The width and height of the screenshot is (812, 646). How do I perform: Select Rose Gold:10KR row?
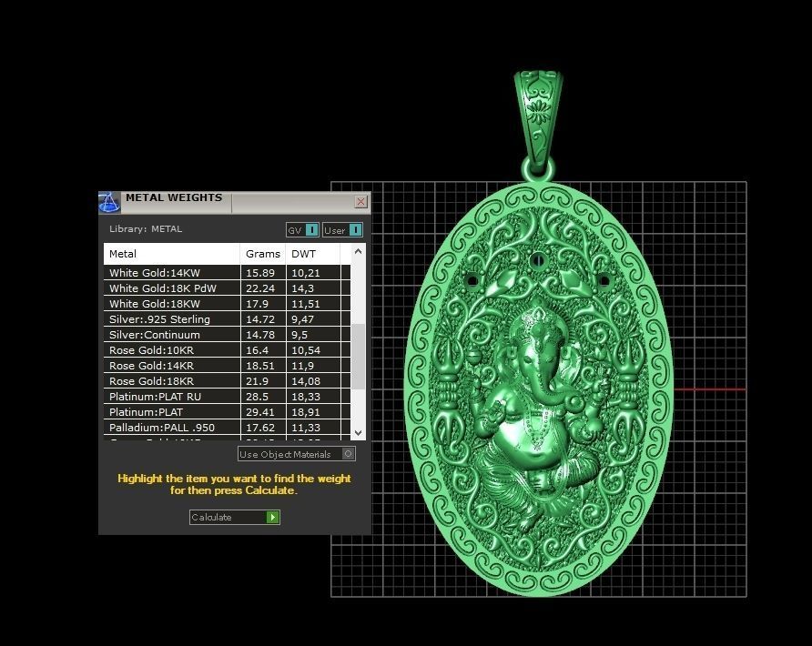227,350
